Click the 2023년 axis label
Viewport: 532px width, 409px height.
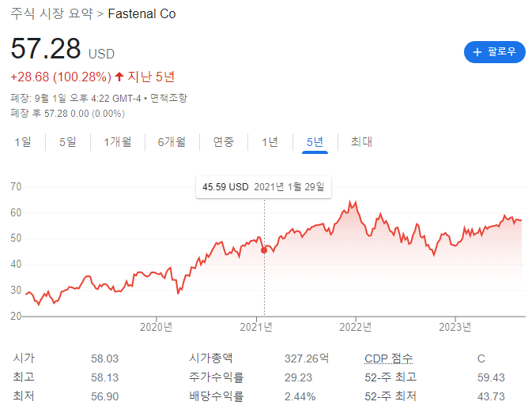tap(455, 327)
